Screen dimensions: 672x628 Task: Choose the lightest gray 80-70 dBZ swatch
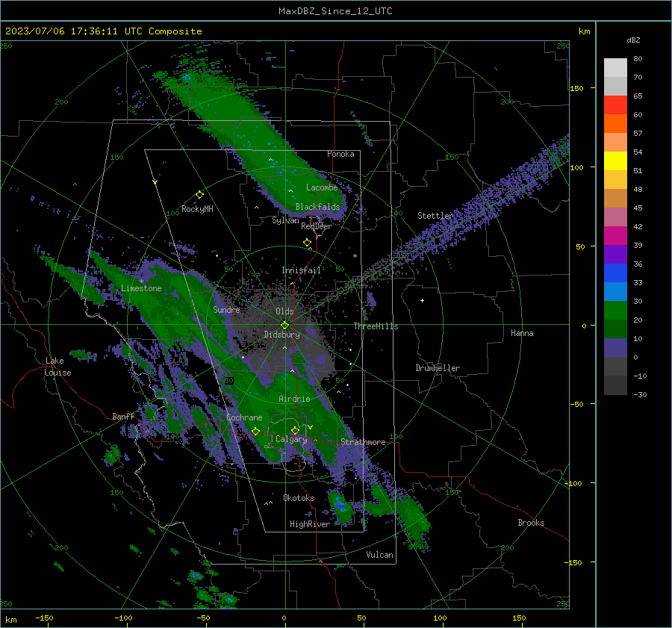point(615,68)
